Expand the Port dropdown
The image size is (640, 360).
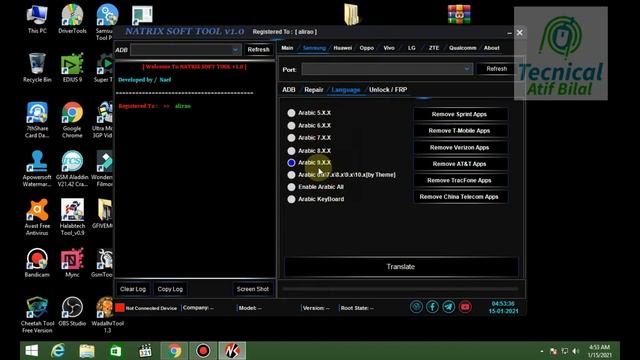467,69
